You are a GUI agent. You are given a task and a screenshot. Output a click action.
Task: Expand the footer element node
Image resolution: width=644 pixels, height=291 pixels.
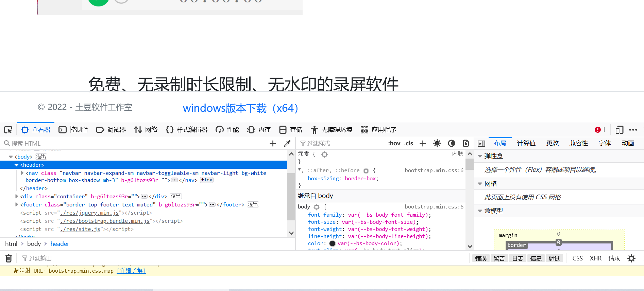(17, 204)
